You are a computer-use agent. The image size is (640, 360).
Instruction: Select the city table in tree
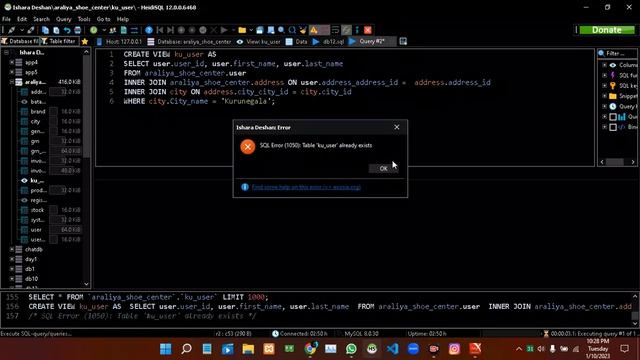click(x=36, y=121)
